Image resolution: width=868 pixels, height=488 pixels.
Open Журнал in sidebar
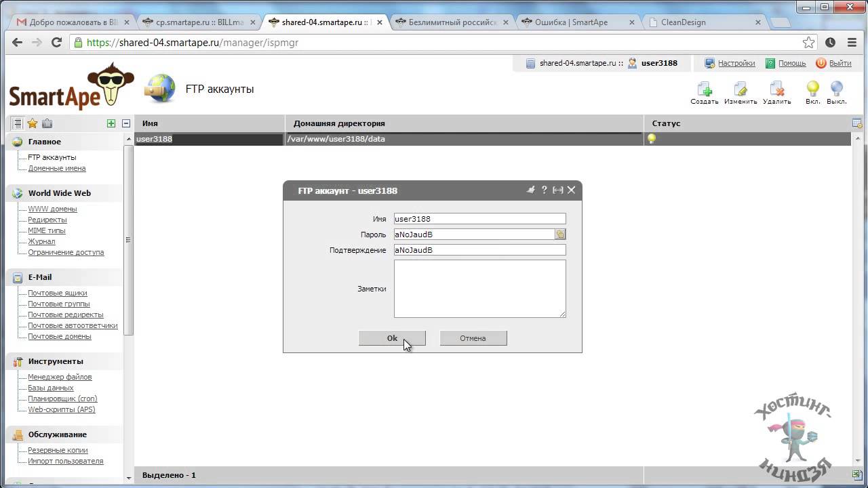[x=41, y=241]
